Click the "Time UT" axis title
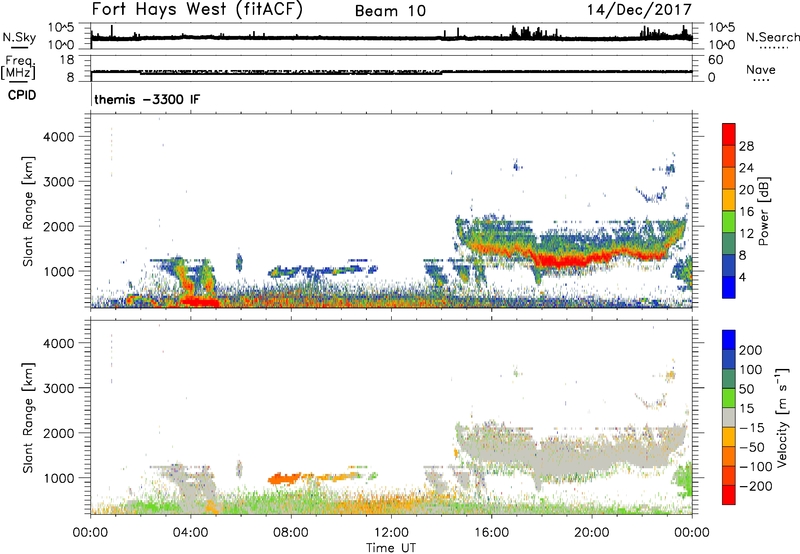 [x=391, y=548]
